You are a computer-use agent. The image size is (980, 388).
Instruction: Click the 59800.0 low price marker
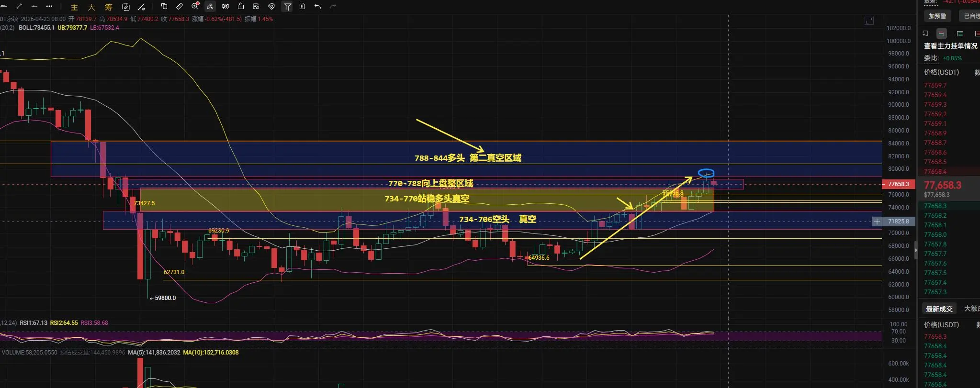click(x=163, y=298)
